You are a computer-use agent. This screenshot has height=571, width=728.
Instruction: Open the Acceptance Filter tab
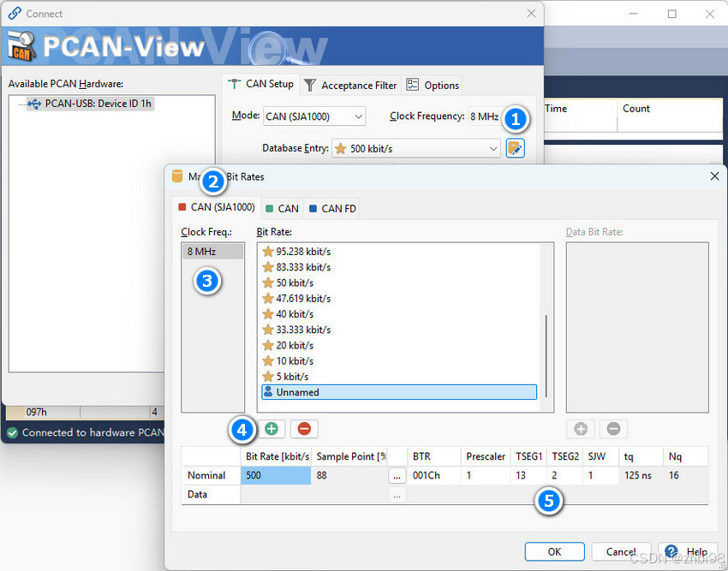[350, 86]
